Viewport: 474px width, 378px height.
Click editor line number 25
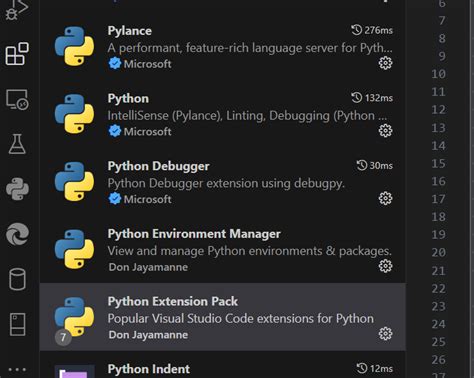point(438,342)
